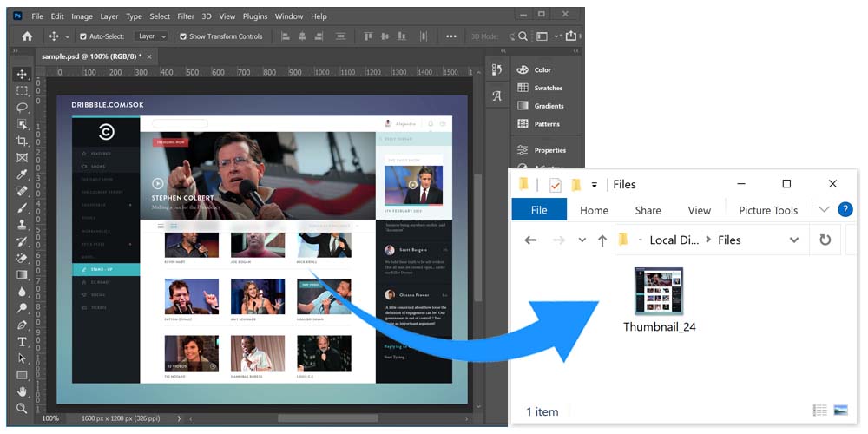Select the Eyedropper tool
Screen dimensions: 868x434
click(x=22, y=174)
